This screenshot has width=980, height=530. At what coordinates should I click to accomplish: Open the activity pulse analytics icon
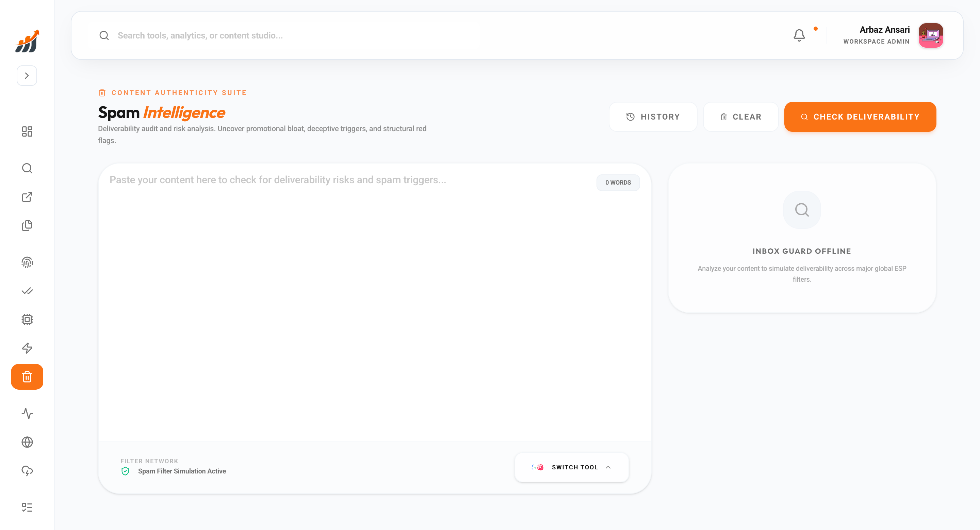(x=27, y=414)
